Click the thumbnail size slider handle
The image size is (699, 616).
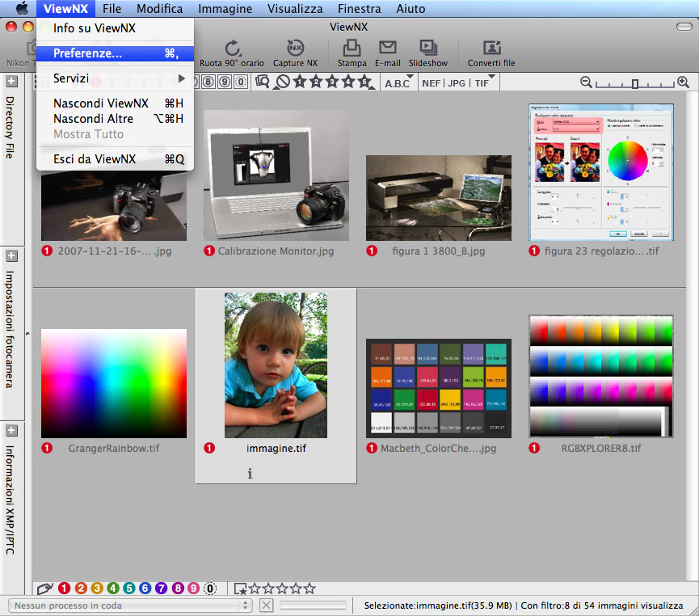tap(635, 83)
